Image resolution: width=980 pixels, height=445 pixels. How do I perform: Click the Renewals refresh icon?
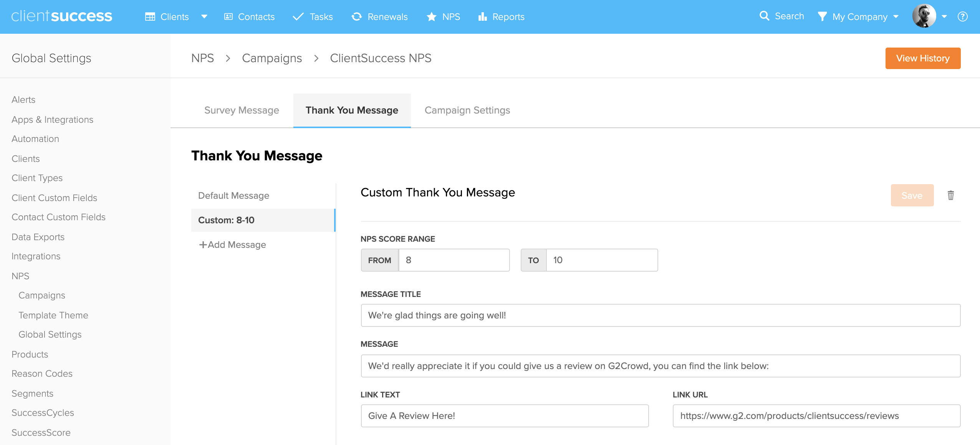click(357, 16)
